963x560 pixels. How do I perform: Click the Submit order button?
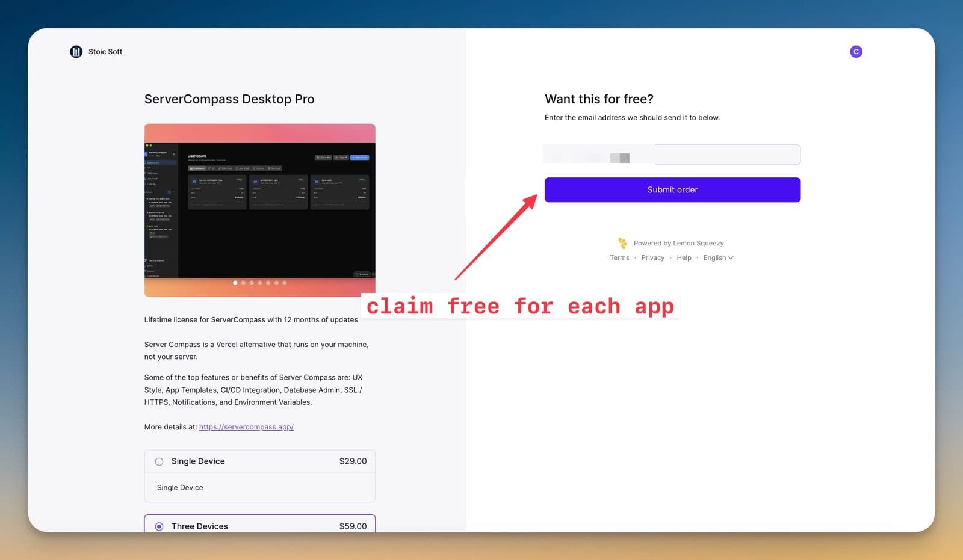pos(672,190)
